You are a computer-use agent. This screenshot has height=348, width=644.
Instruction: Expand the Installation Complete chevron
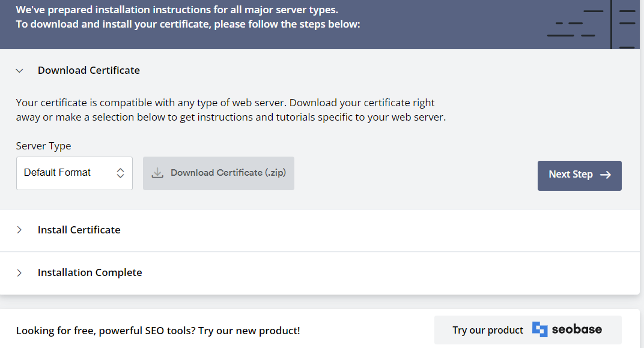tap(19, 273)
